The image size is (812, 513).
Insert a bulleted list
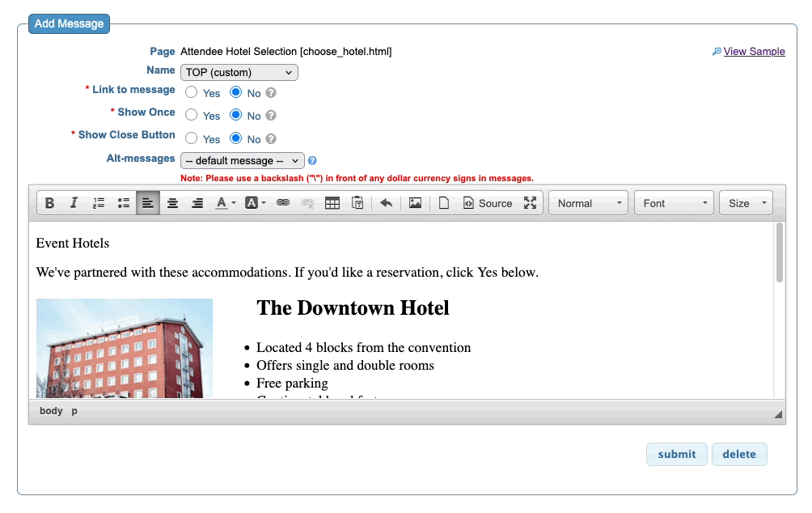tap(123, 203)
